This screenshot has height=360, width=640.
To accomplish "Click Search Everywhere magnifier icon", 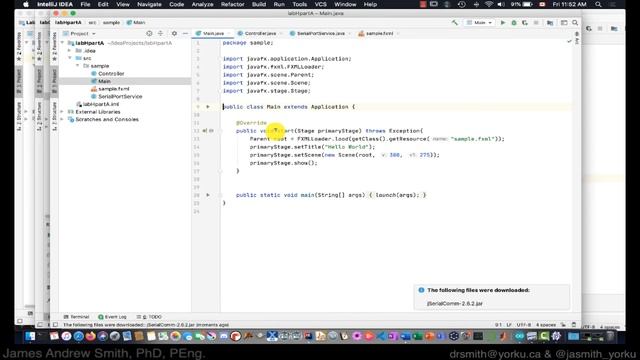I will point(575,23).
